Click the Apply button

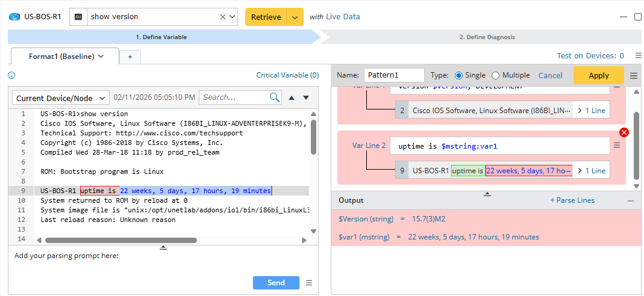598,75
